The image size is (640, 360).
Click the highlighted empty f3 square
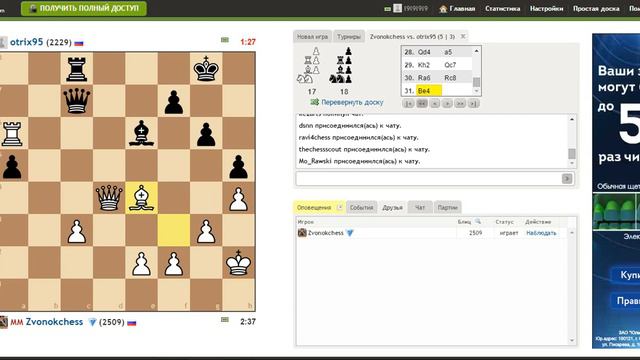pyautogui.click(x=173, y=230)
